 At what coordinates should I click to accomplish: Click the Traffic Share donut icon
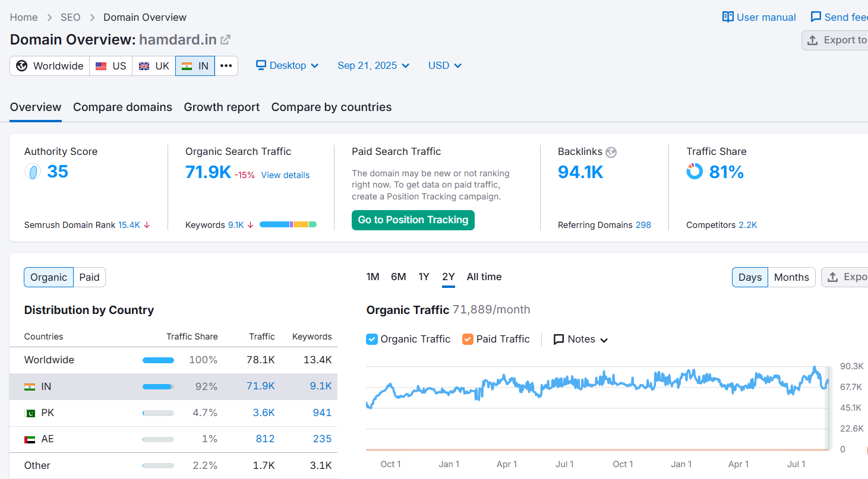click(x=695, y=172)
